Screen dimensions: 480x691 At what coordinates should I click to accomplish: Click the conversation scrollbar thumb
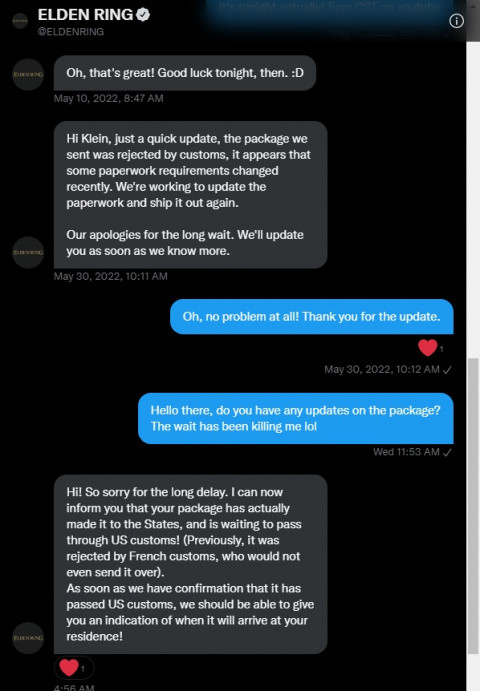click(473, 506)
